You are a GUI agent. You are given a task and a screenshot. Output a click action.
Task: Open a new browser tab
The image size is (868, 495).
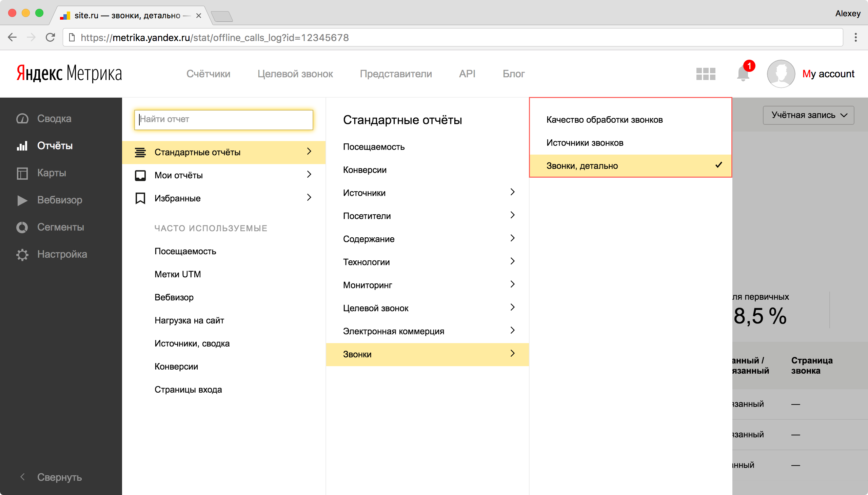[x=222, y=16]
